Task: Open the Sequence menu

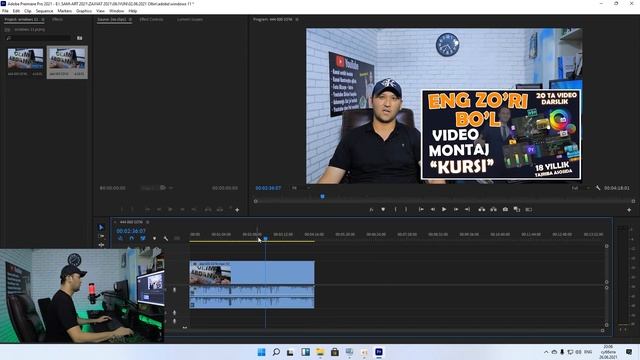Action: point(44,11)
